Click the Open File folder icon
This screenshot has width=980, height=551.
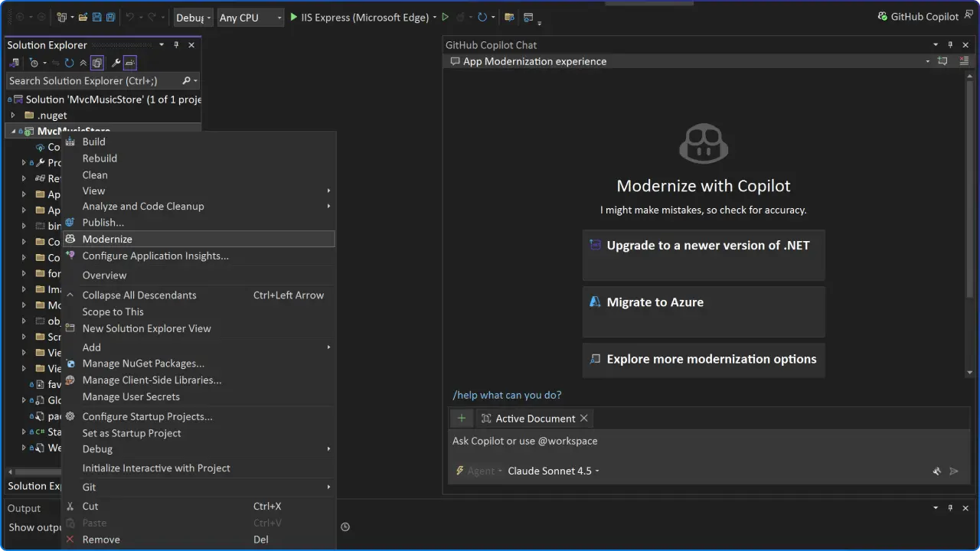click(x=83, y=18)
